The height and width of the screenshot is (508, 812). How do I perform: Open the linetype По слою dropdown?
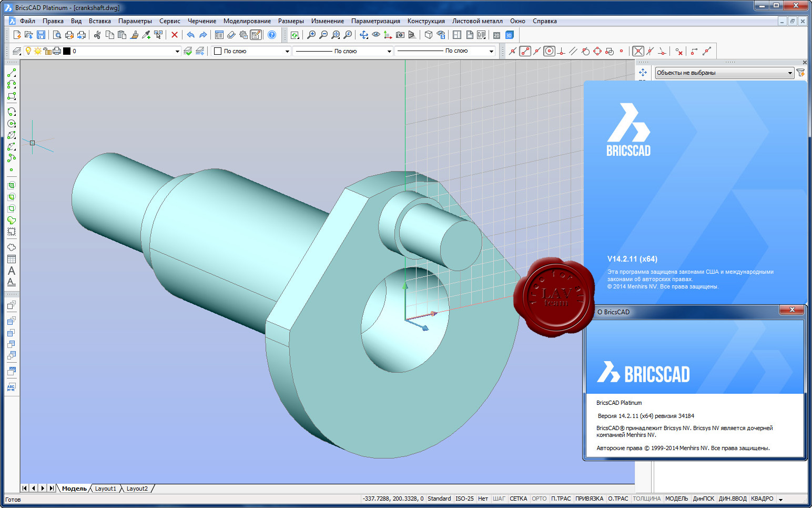(x=389, y=51)
